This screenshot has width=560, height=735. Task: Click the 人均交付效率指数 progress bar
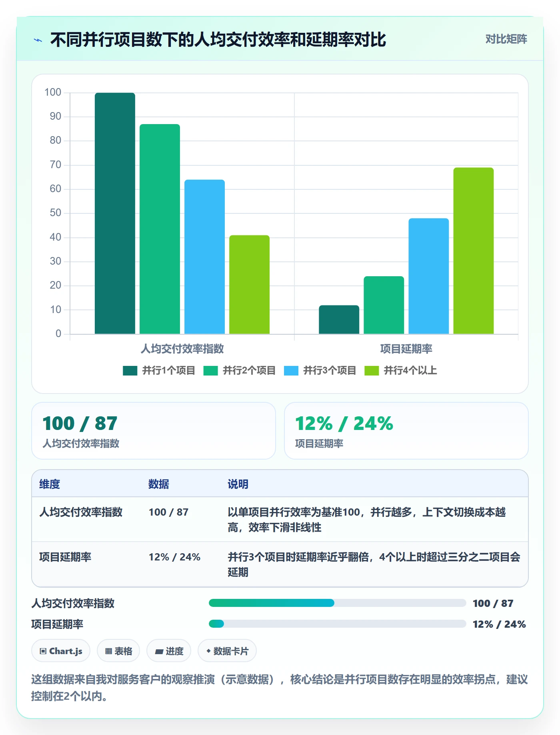pyautogui.click(x=337, y=603)
